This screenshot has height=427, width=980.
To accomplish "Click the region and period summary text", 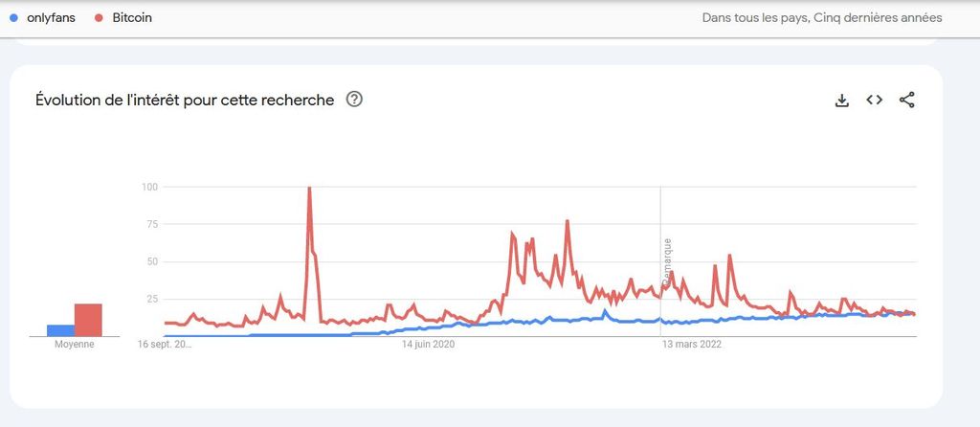I will pyautogui.click(x=822, y=18).
